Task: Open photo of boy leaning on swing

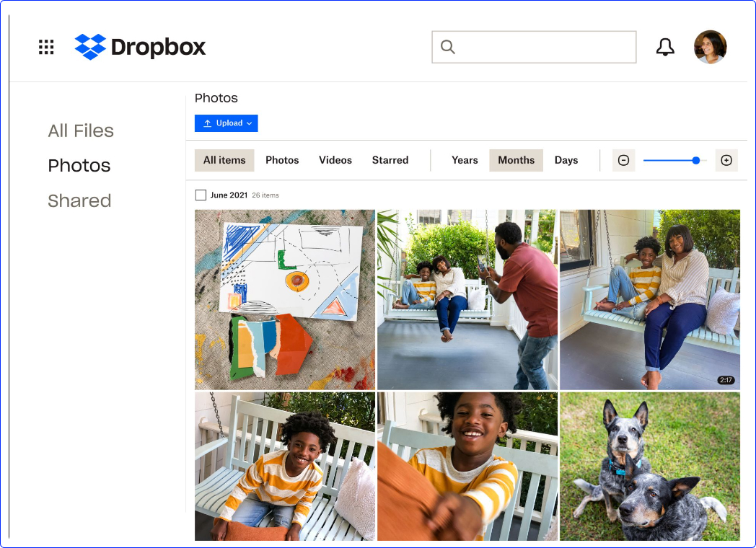Action: tap(284, 466)
